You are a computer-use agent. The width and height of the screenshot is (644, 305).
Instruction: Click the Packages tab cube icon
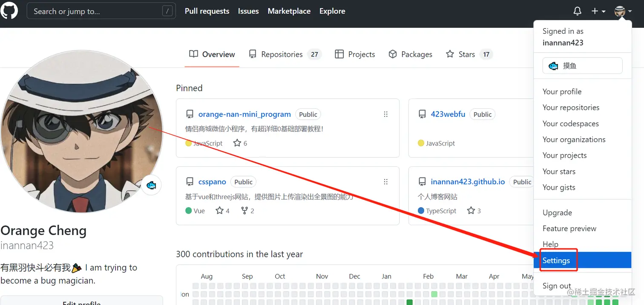pyautogui.click(x=393, y=54)
